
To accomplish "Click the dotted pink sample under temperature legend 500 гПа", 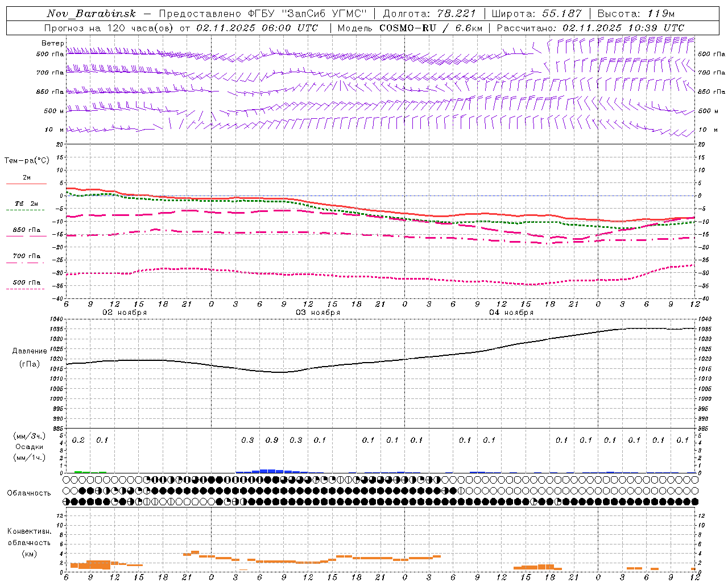I will point(26,289).
